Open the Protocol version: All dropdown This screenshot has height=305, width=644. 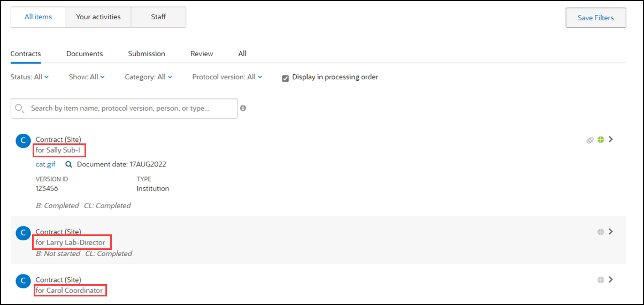click(x=227, y=77)
